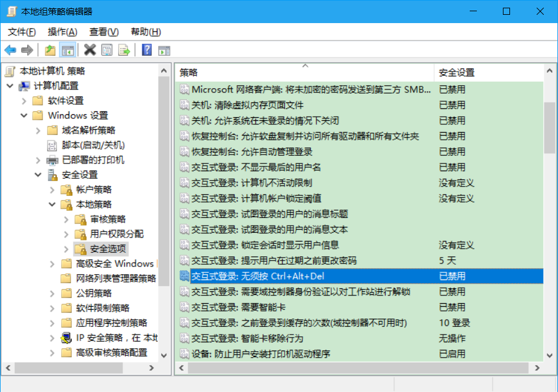Select 网络列表管理器策略 in the tree

coord(116,278)
